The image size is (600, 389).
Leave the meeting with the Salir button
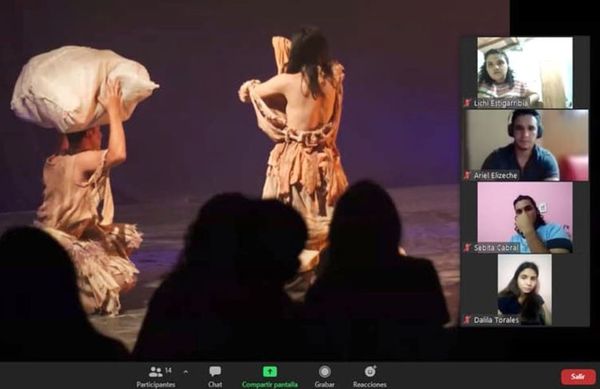(578, 377)
